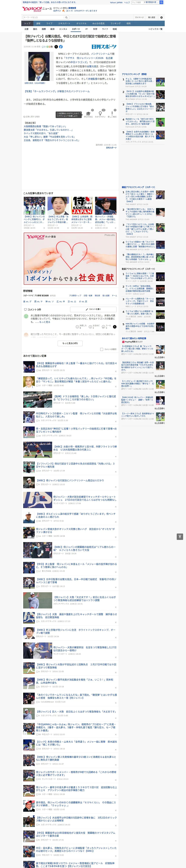This screenshot has height=868, width=186.
Task: Click the ログイン link
Action: coord(57,11)
